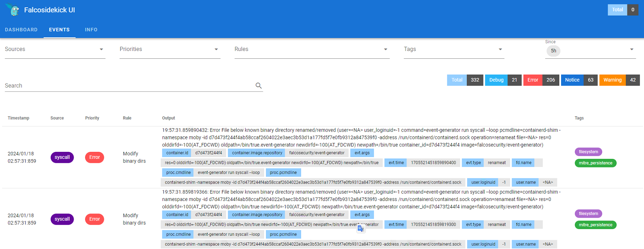Click timestamp cell of the 859819366 event

click(x=22, y=219)
